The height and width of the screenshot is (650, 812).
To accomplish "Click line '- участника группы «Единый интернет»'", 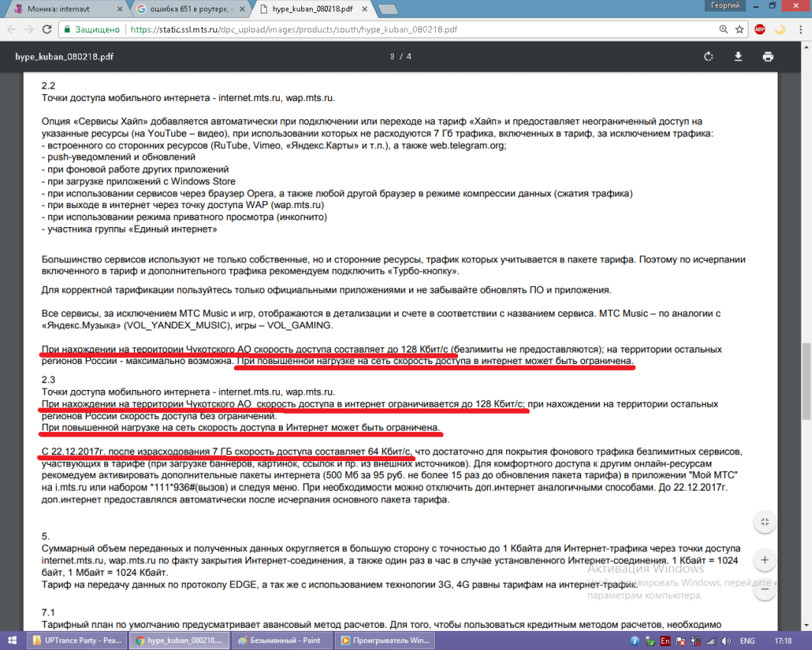I will pos(129,229).
